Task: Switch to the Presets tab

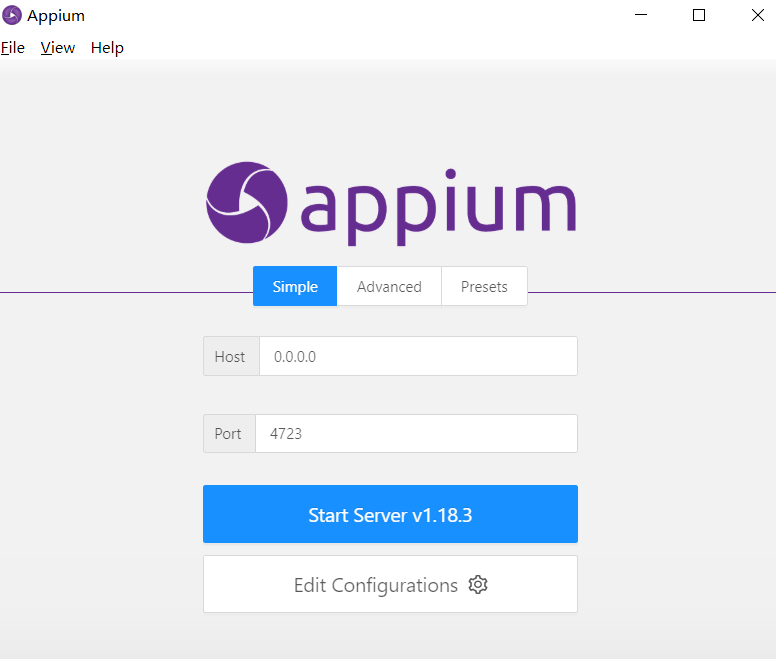Action: [484, 286]
